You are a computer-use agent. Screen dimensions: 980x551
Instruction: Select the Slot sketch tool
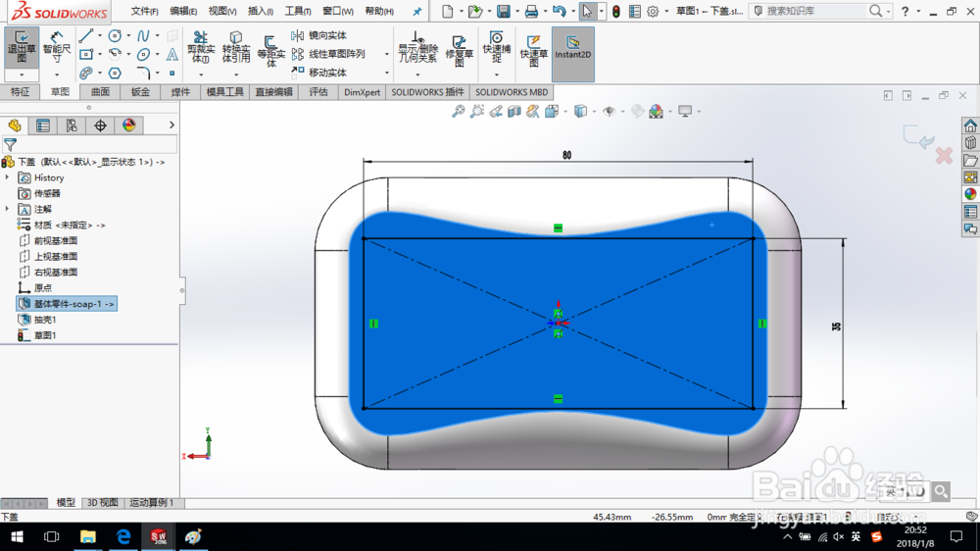pyautogui.click(x=86, y=74)
